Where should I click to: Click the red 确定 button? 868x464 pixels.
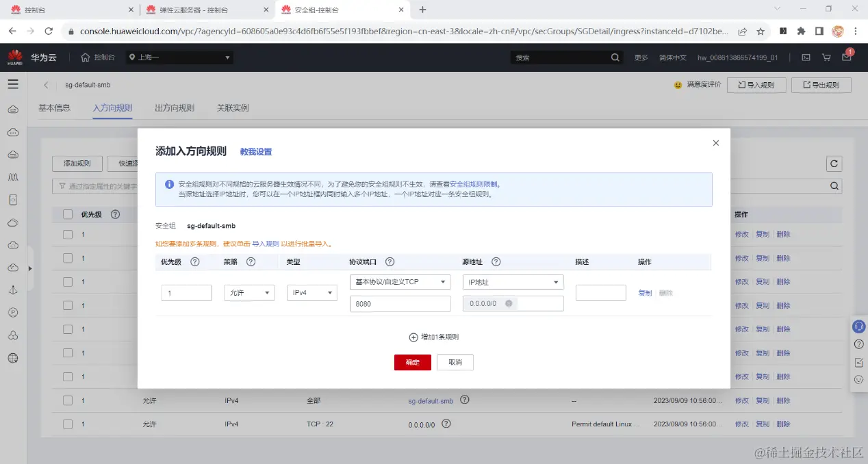click(412, 362)
